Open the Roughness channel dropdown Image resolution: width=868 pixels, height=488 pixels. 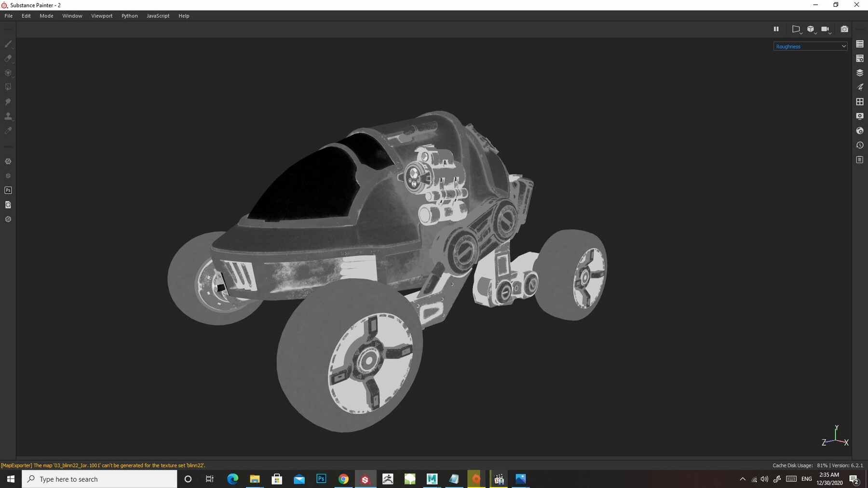[x=810, y=46]
